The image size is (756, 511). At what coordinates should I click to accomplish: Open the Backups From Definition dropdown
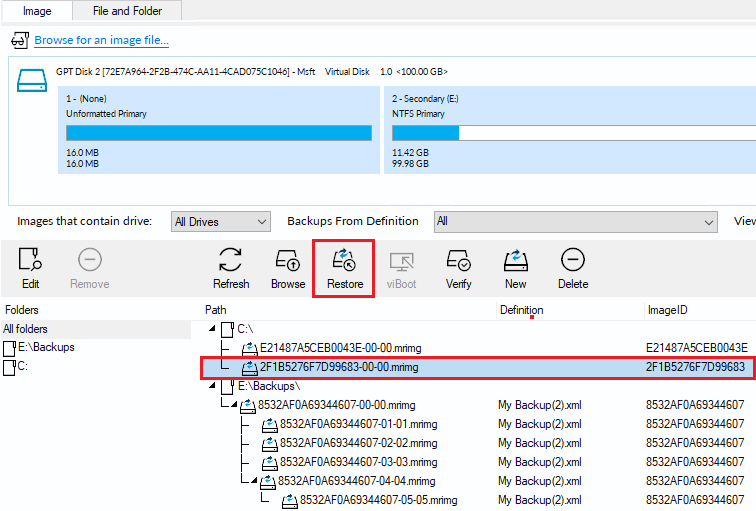(575, 221)
